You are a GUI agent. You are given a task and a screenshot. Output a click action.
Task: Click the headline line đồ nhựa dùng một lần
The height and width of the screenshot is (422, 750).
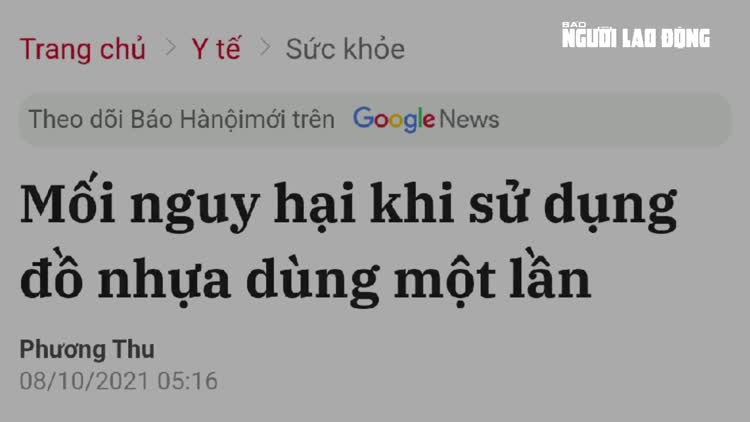click(306, 278)
